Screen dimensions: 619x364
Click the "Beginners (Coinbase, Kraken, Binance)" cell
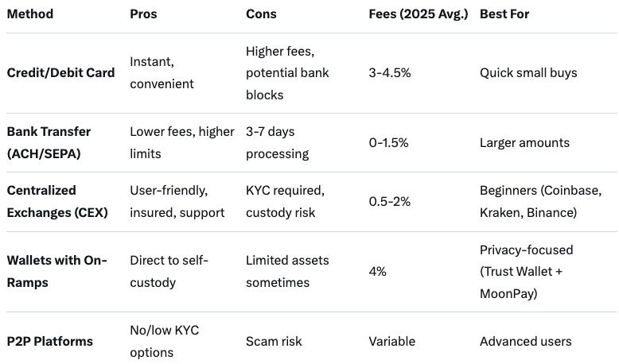540,202
